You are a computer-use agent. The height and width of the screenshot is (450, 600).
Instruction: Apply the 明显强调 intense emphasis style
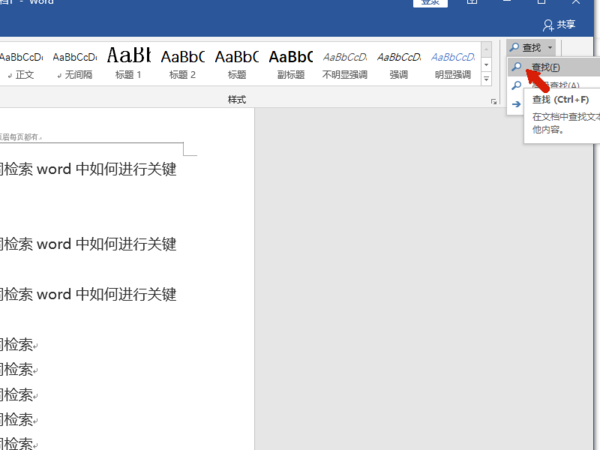tap(453, 65)
